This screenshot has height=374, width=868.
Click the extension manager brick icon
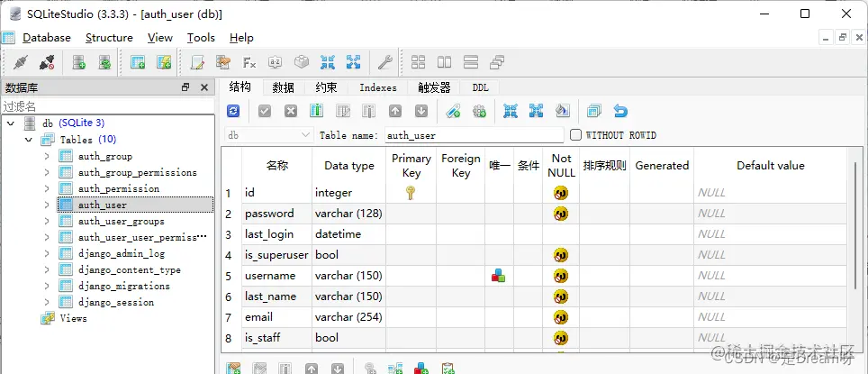click(301, 62)
